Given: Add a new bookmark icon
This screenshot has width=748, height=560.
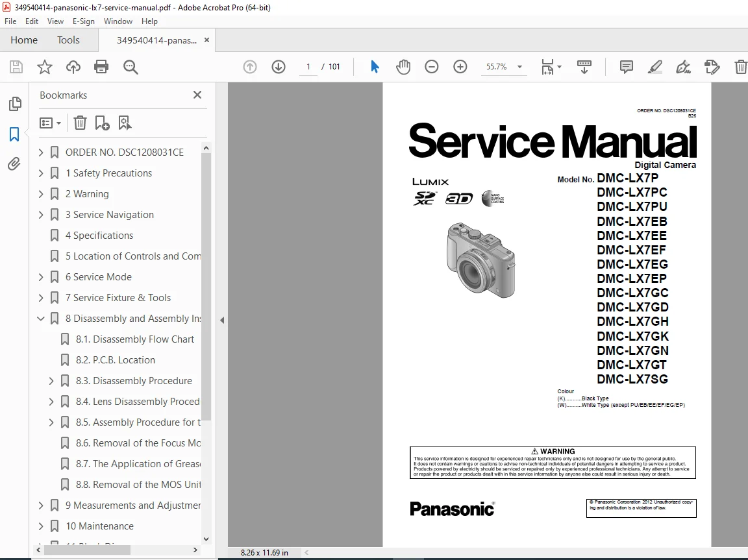Looking at the screenshot, I should click(x=102, y=123).
